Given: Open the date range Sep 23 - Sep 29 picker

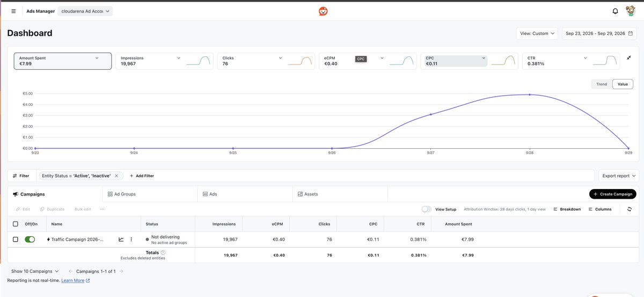Looking at the screenshot, I should [x=599, y=33].
